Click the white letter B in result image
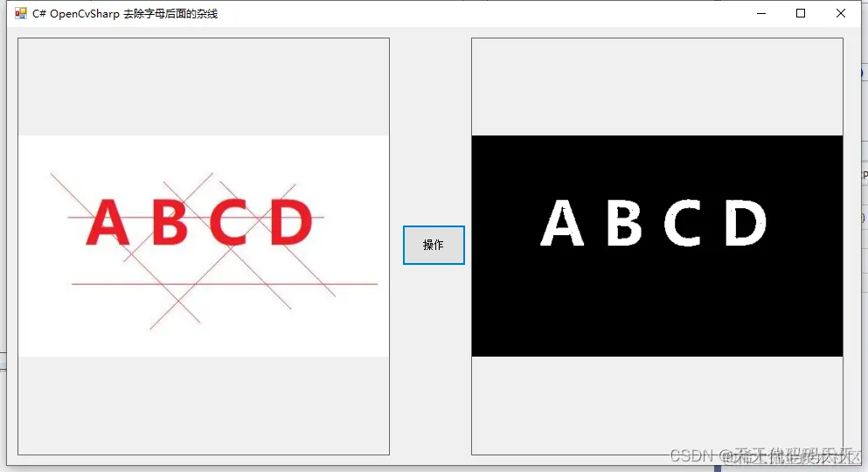 pyautogui.click(x=624, y=222)
